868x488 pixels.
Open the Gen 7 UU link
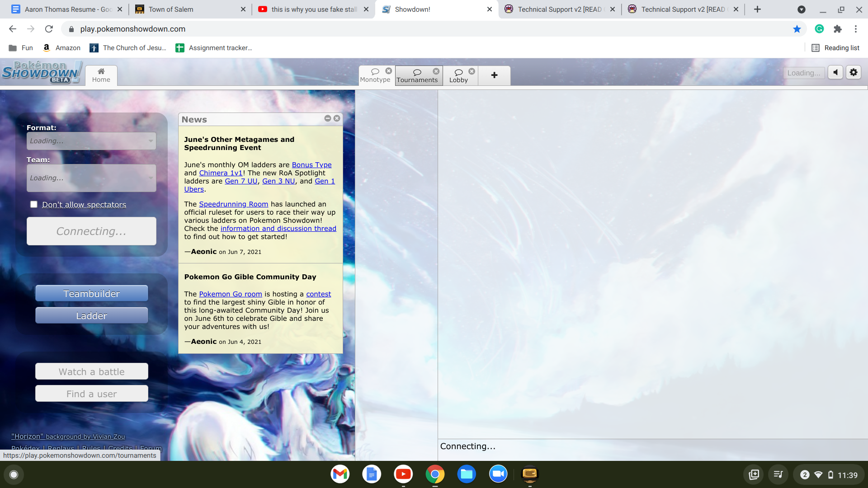241,181
